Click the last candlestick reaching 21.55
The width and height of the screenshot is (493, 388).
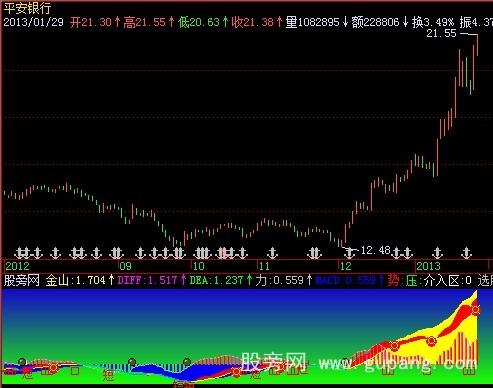coord(477,45)
